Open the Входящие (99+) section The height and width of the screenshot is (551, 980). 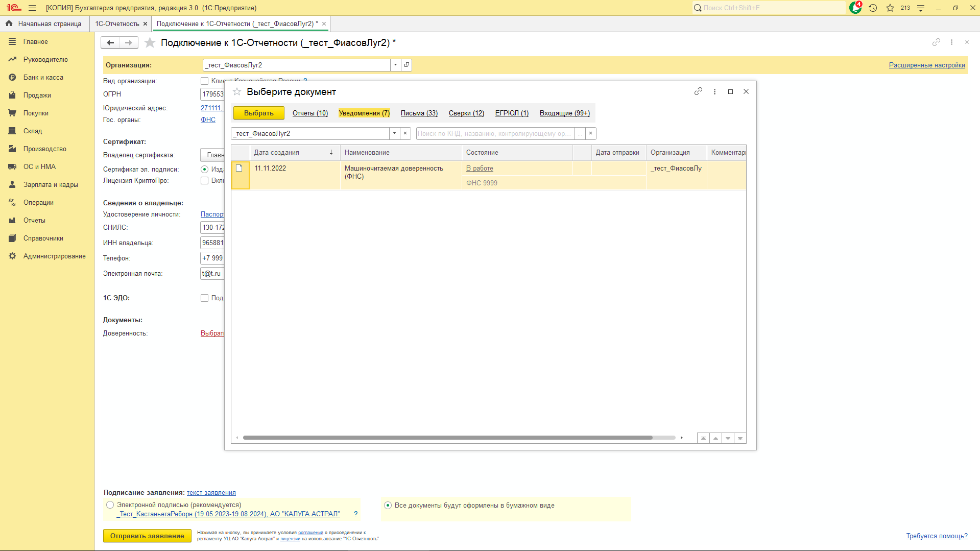coord(564,113)
